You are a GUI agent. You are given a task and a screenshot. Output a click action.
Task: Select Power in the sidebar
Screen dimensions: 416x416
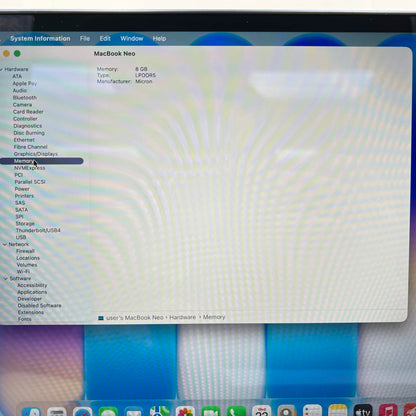pyautogui.click(x=22, y=189)
